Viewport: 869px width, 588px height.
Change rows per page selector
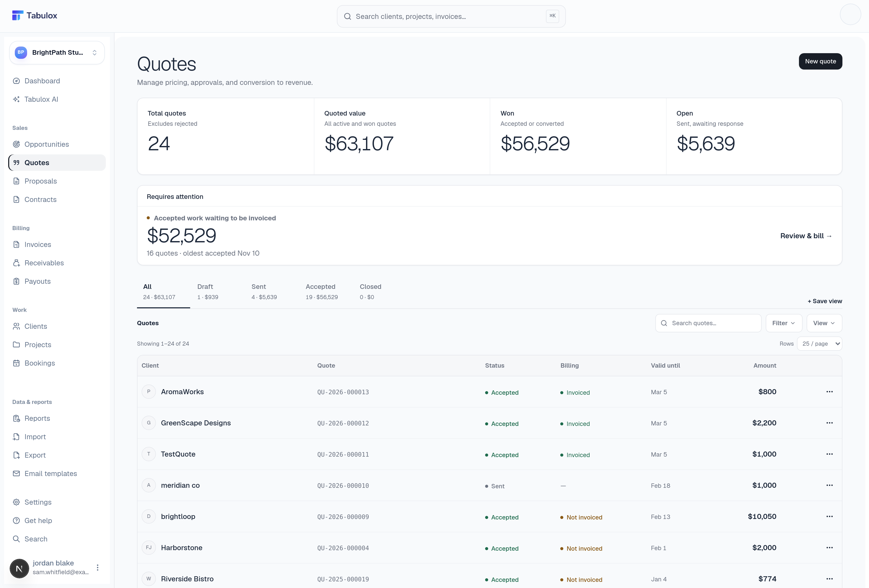[819, 344]
